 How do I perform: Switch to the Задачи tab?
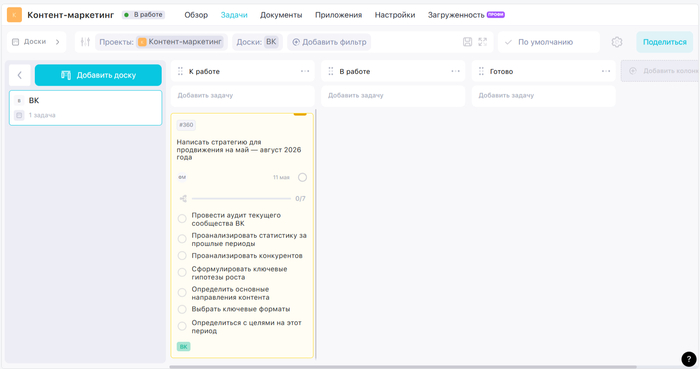(x=234, y=15)
